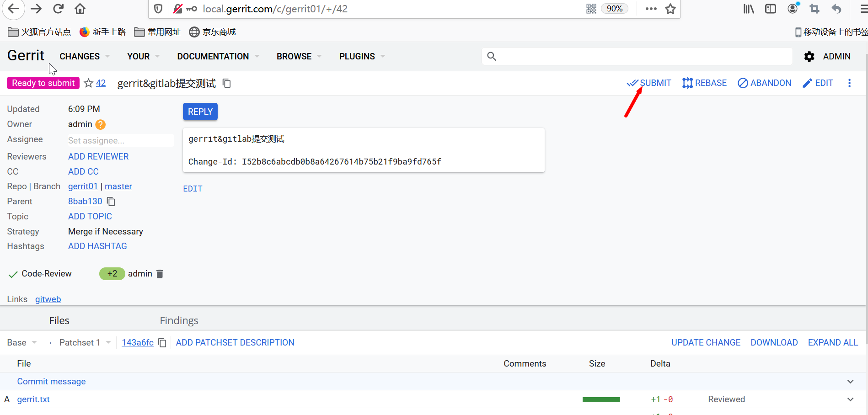Click ADD CC link

tap(83, 171)
